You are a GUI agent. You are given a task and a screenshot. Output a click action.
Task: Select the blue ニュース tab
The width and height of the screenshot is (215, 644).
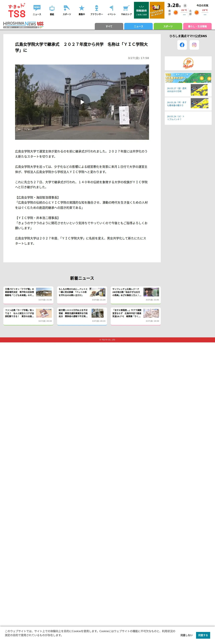pyautogui.click(x=138, y=26)
